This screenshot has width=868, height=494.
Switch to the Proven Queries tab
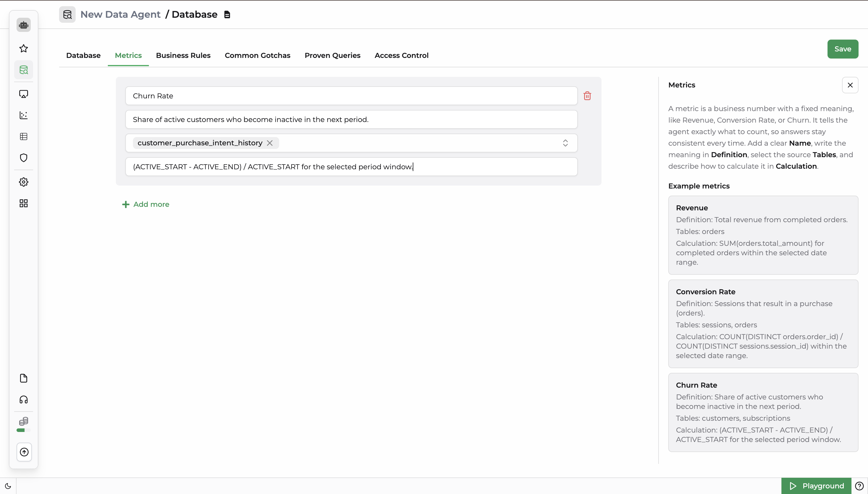[x=332, y=56]
